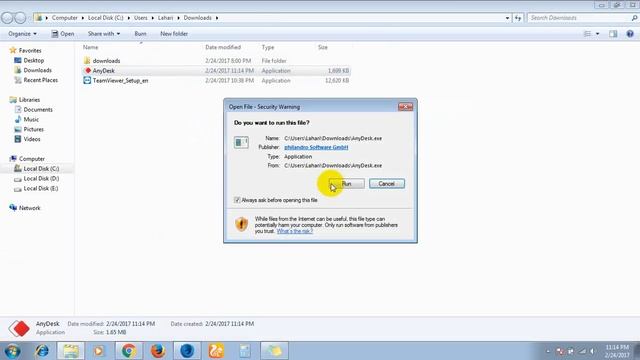Screen dimensions: 640x360
Task: Open the "What's the risk?" link
Action: click(295, 231)
